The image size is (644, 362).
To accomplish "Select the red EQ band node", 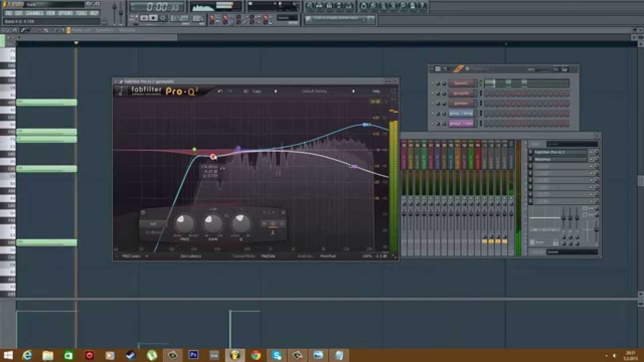I will pyautogui.click(x=213, y=157).
